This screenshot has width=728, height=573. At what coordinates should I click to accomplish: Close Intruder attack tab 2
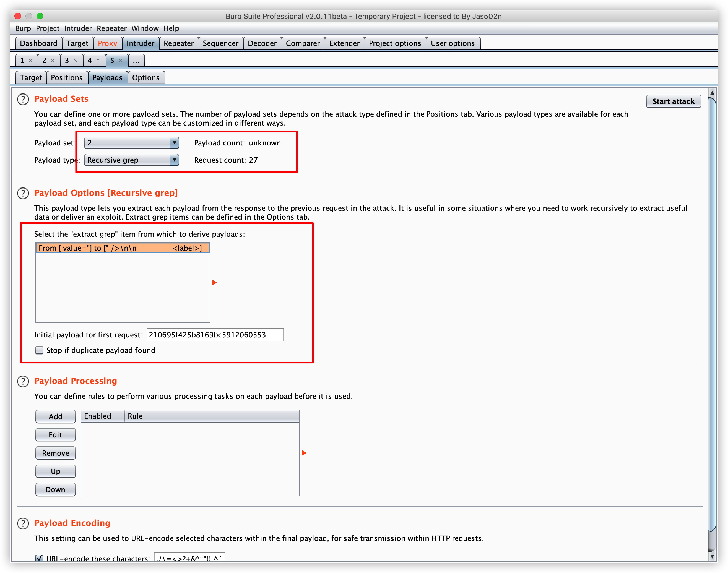pos(53,60)
